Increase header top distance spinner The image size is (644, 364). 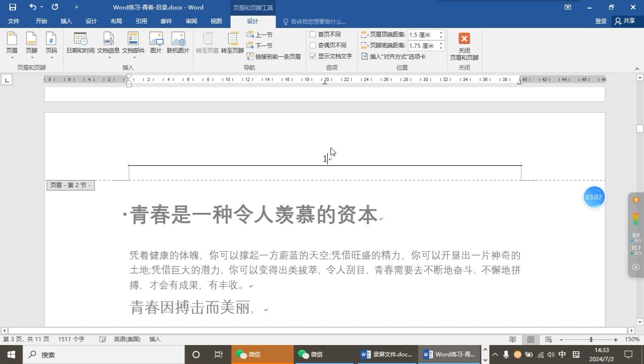(441, 33)
